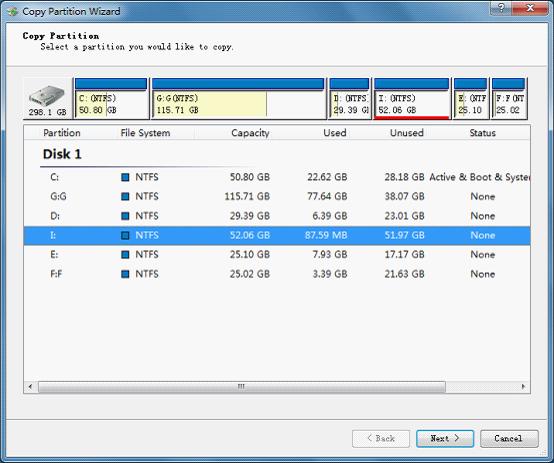Select the F:F 25.02 GB disk map block
Image resolution: width=554 pixels, height=463 pixels.
(509, 99)
